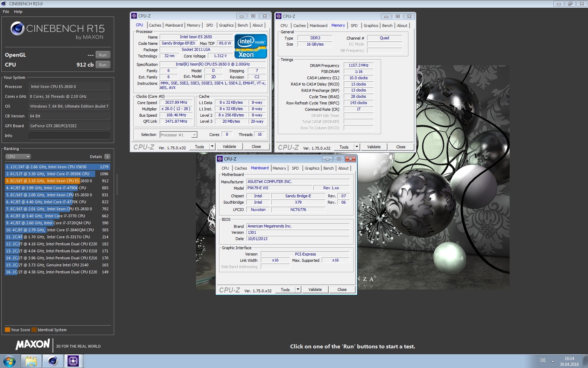Switch to CPU-Z from its taskbar icon
This screenshot has height=368, width=588.
tap(73, 361)
